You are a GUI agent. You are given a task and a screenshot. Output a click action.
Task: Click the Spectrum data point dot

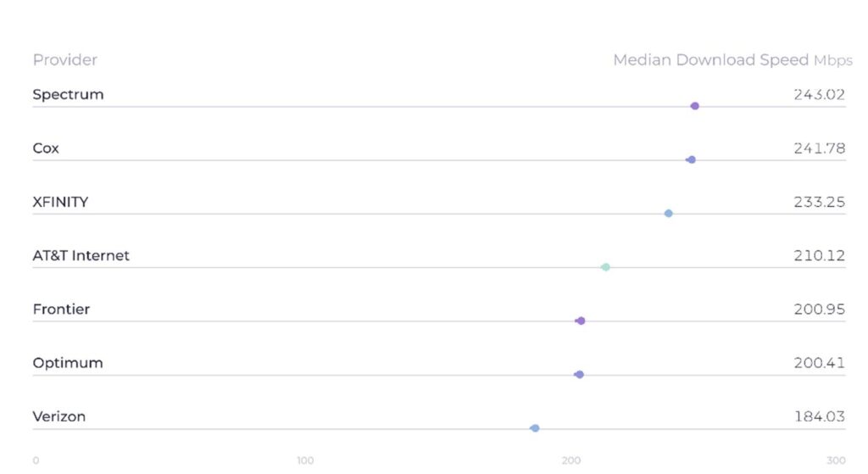pos(695,106)
